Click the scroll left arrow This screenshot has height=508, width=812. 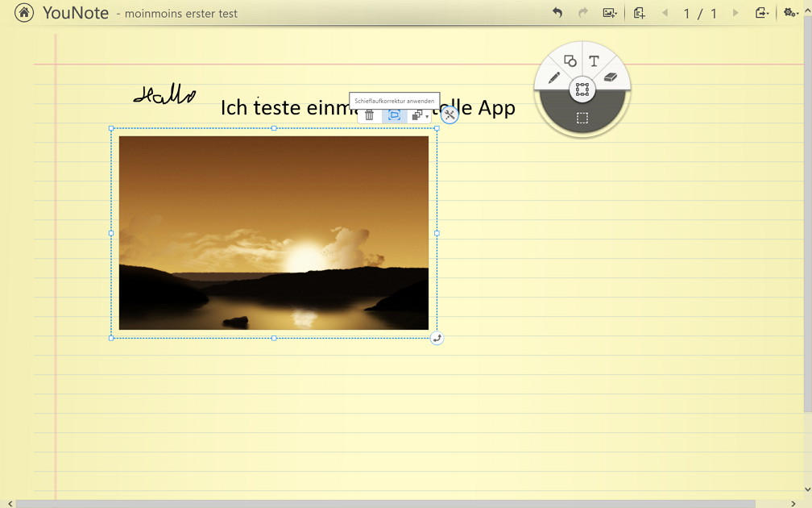pyautogui.click(x=10, y=504)
